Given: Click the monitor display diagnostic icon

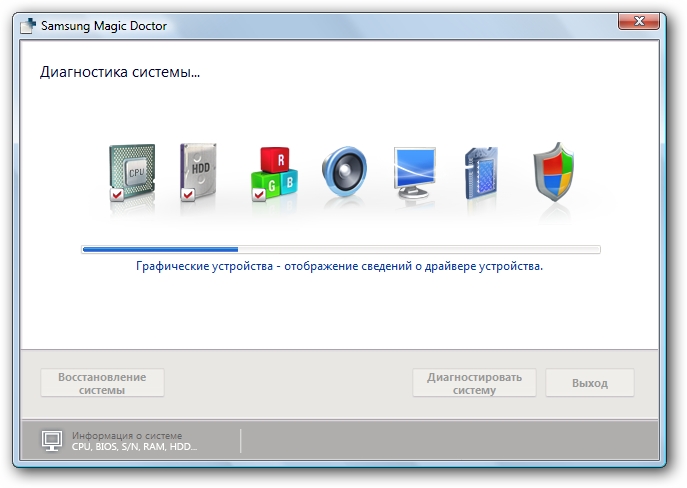Looking at the screenshot, I should 414,173.
